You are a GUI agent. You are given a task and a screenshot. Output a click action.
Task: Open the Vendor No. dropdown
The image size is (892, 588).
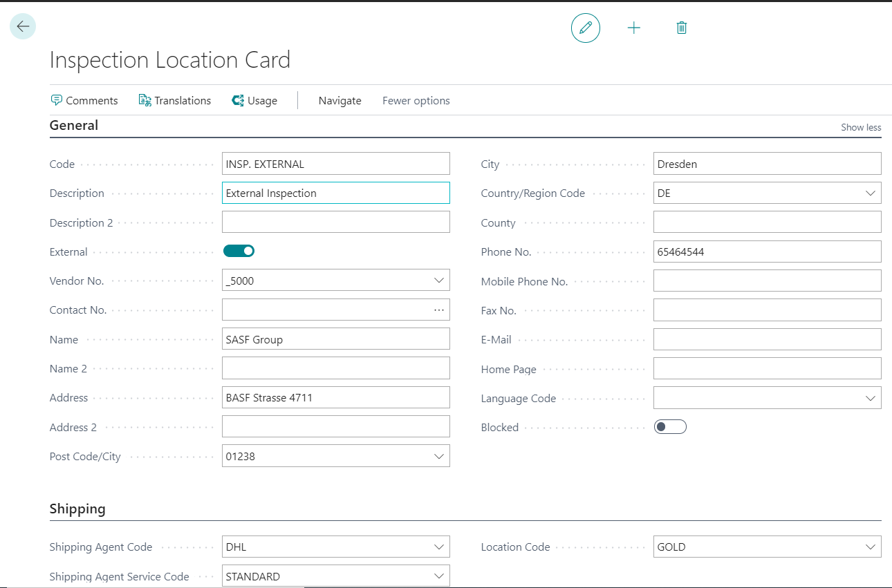coord(438,281)
